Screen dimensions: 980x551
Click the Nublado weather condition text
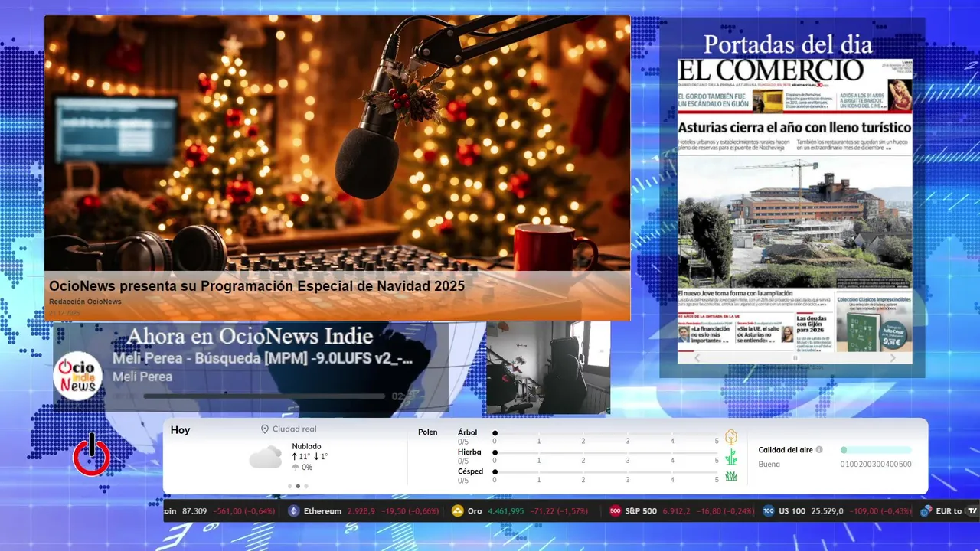tap(306, 446)
